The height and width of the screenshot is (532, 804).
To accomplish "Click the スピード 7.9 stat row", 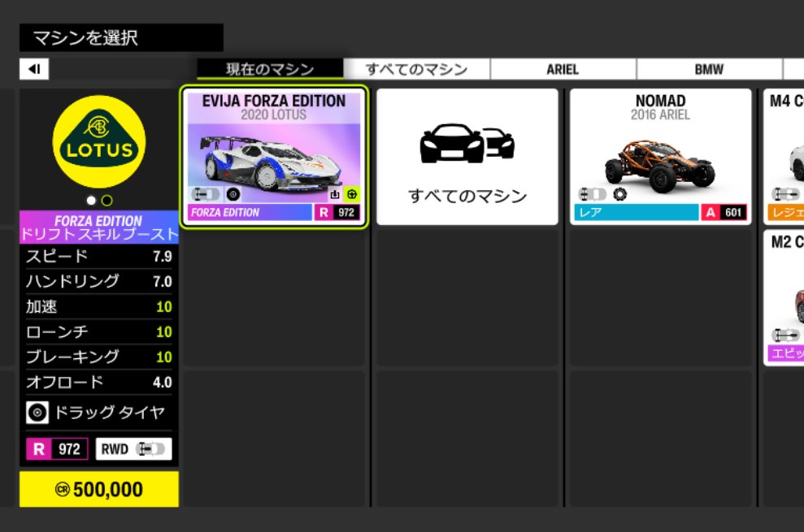I will [99, 257].
